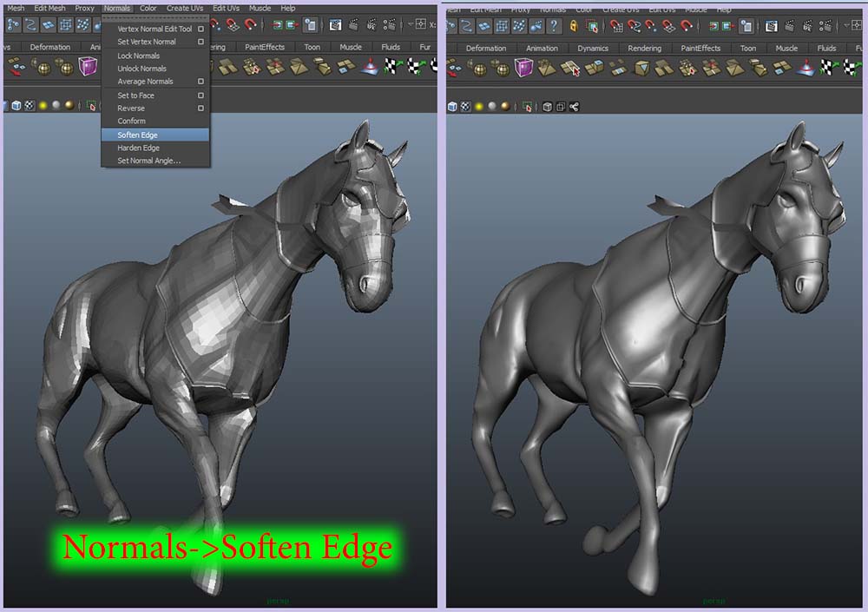
Task: Open Render Settings clapper in left window
Action: pos(389,25)
